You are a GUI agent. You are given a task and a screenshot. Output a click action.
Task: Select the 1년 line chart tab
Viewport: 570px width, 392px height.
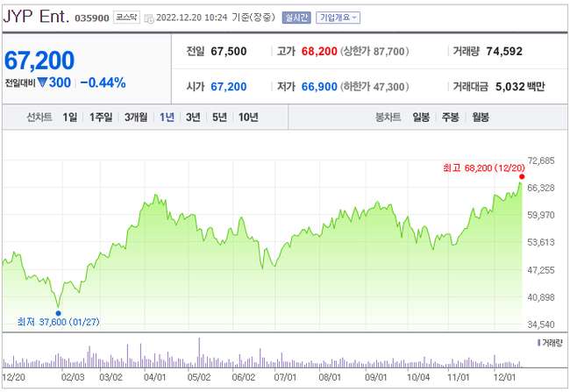pyautogui.click(x=167, y=118)
